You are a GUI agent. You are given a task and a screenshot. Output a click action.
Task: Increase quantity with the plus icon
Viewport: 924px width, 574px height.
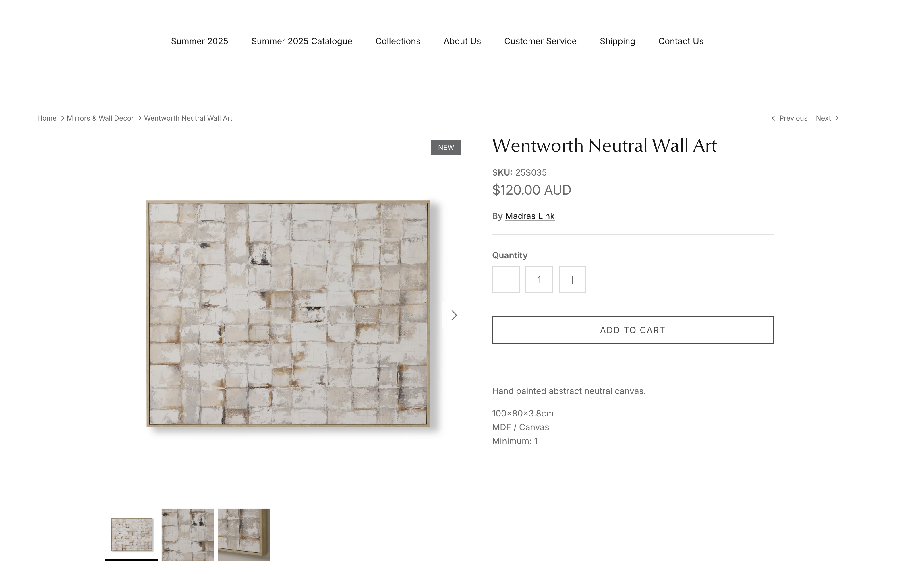(572, 280)
